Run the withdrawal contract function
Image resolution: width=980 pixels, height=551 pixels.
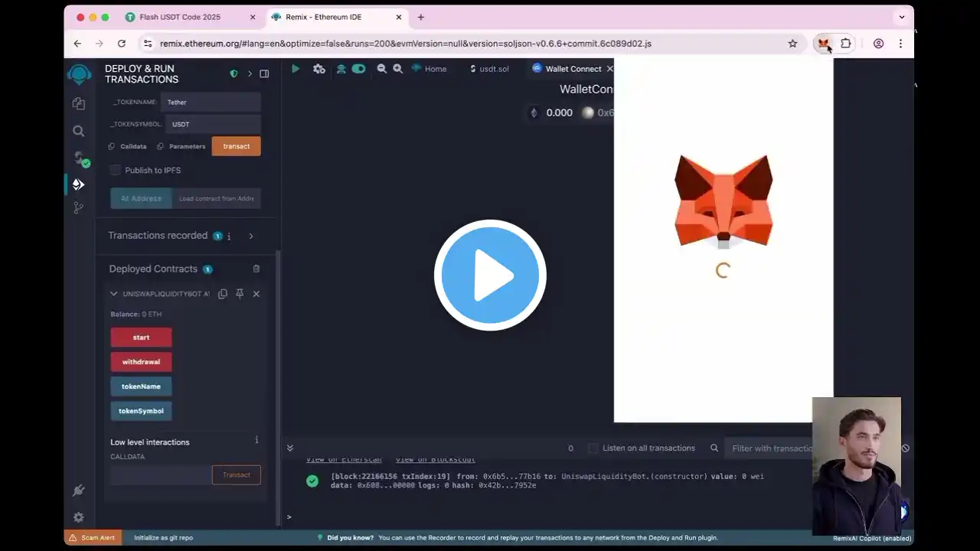141,362
